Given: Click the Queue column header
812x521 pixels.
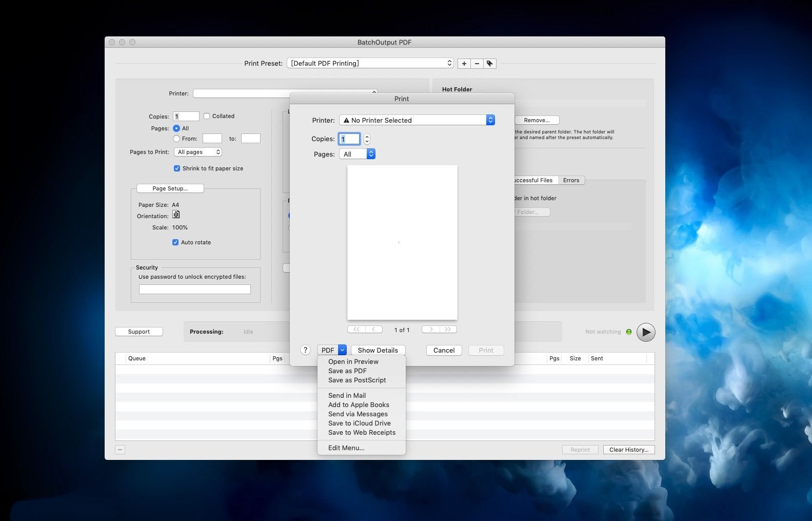Looking at the screenshot, I should (198, 358).
